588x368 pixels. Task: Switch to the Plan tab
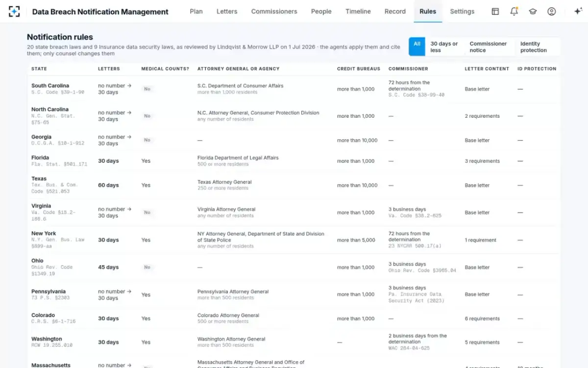pyautogui.click(x=196, y=11)
